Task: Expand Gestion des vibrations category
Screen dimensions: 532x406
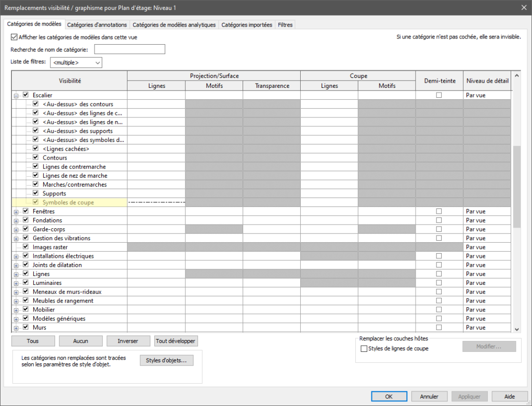Action: click(x=16, y=239)
